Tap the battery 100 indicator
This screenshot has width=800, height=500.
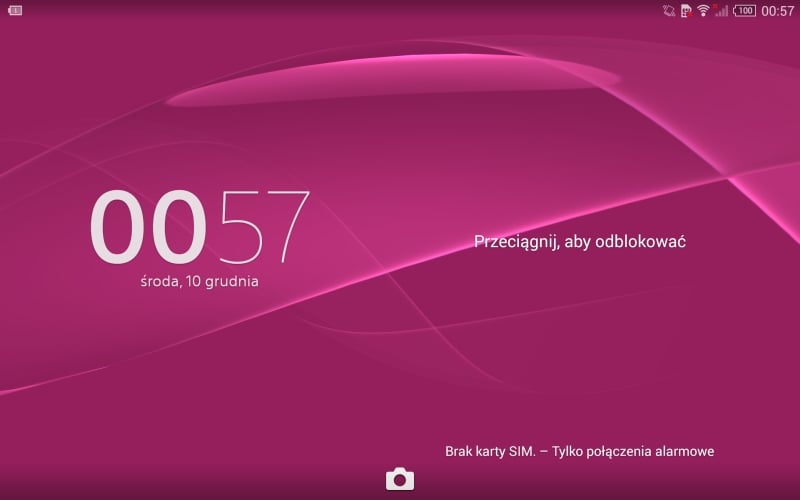tap(744, 10)
